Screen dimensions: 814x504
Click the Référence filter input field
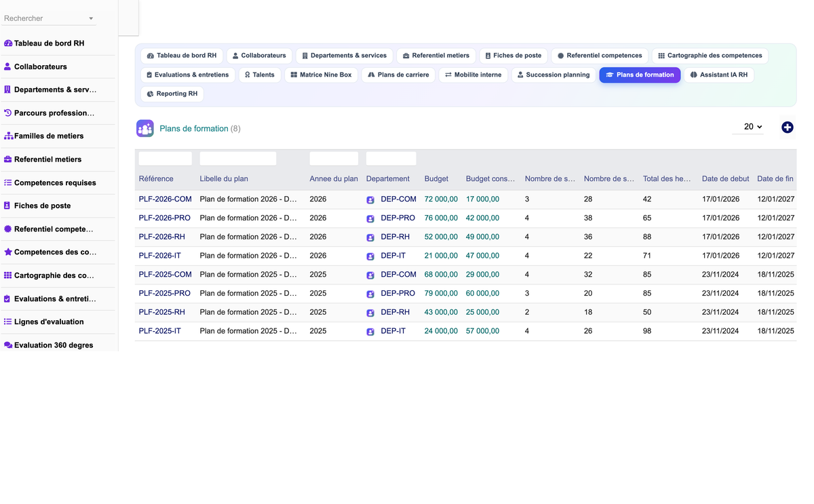(166, 159)
